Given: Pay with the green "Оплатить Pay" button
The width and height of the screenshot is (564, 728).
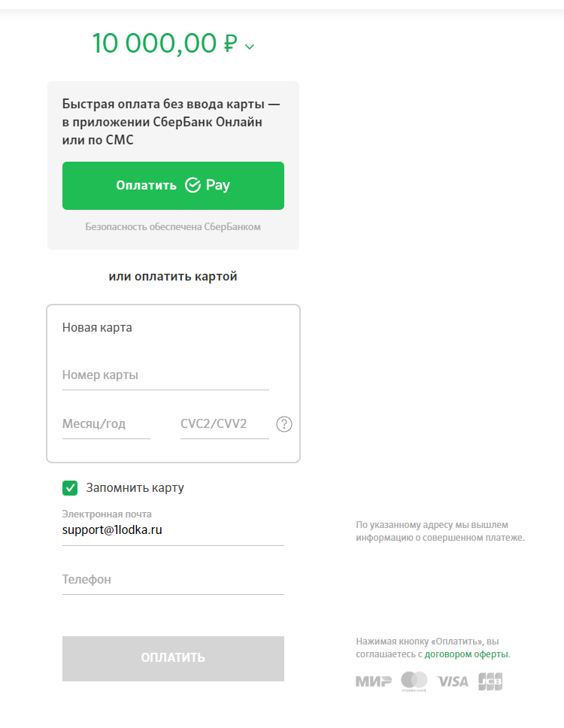Looking at the screenshot, I should coord(173,186).
